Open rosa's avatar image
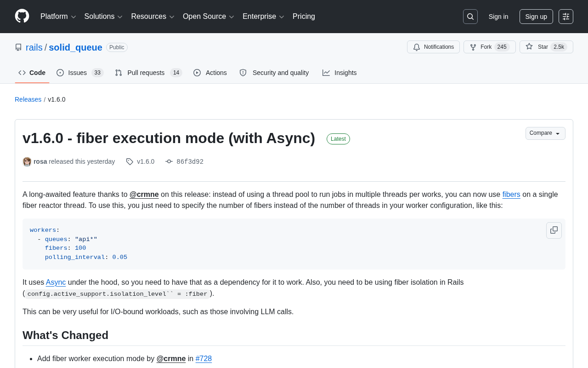Screen dimensions: 588x368 pyautogui.click(x=27, y=161)
